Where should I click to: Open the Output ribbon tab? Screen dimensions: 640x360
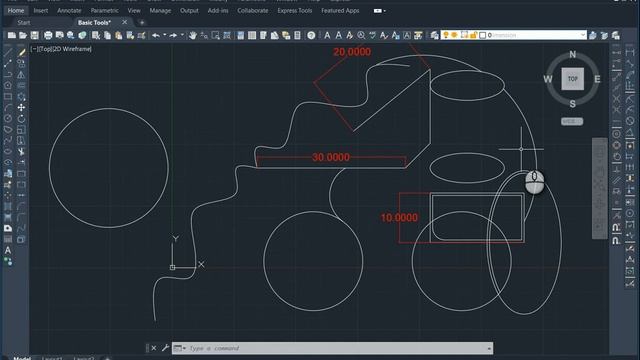(x=189, y=11)
